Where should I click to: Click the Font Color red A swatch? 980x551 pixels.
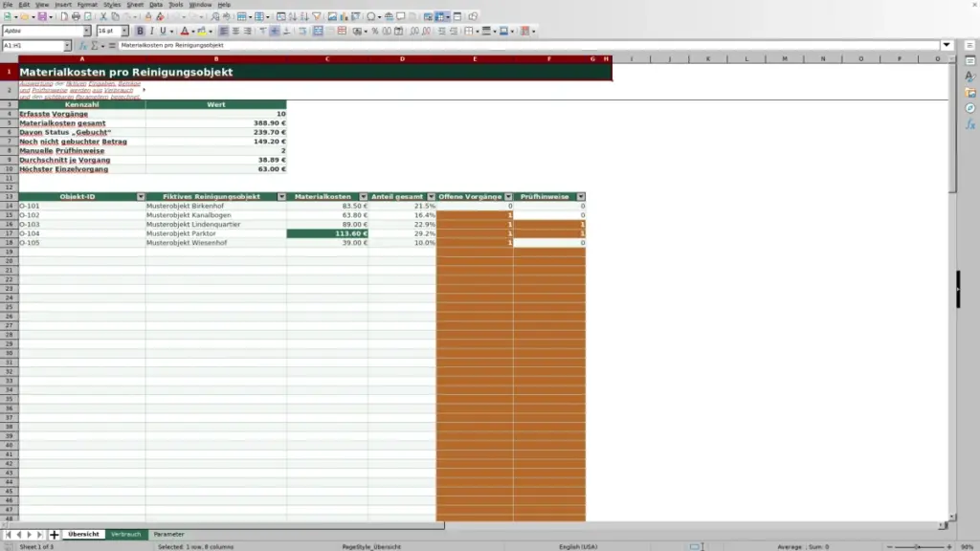click(x=185, y=32)
